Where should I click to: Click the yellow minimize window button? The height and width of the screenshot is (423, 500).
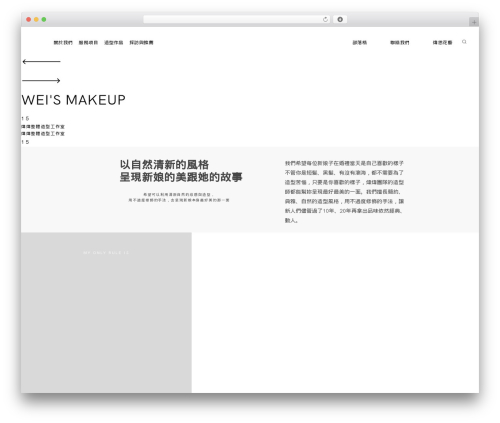pyautogui.click(x=36, y=19)
